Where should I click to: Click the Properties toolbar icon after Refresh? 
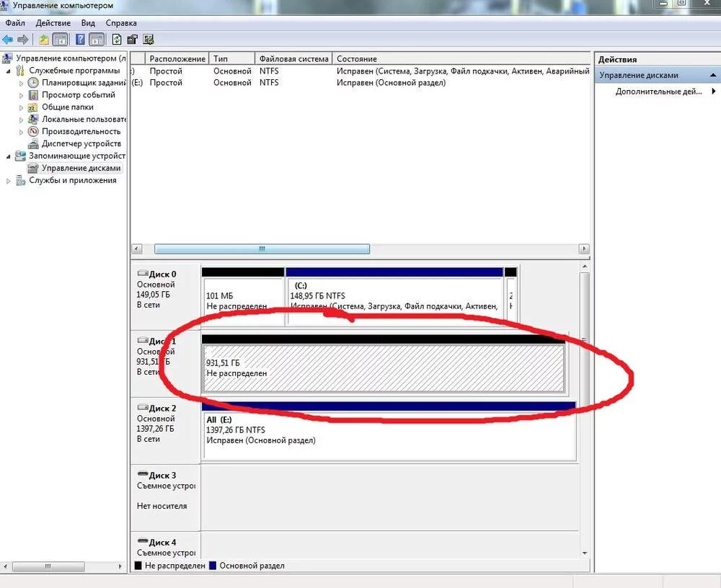133,40
